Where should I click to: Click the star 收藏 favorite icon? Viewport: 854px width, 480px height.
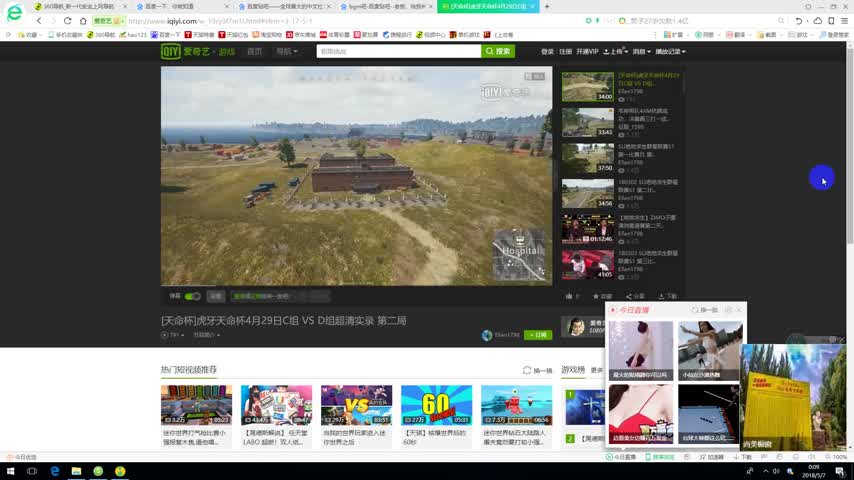(602, 296)
